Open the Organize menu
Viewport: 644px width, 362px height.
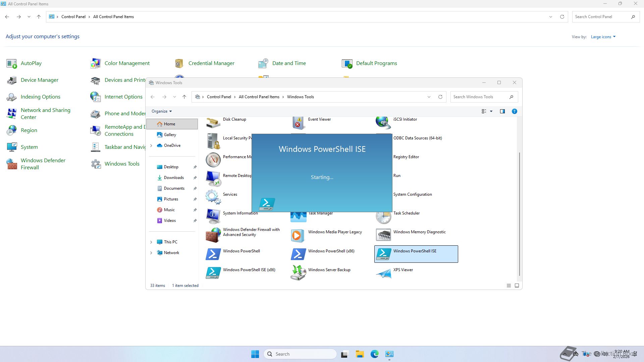click(161, 111)
